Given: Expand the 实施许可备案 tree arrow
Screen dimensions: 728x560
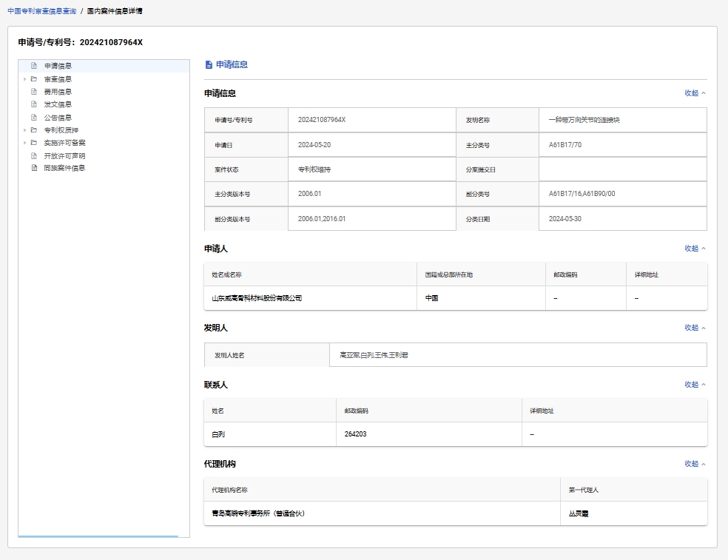Looking at the screenshot, I should click(x=24, y=143).
